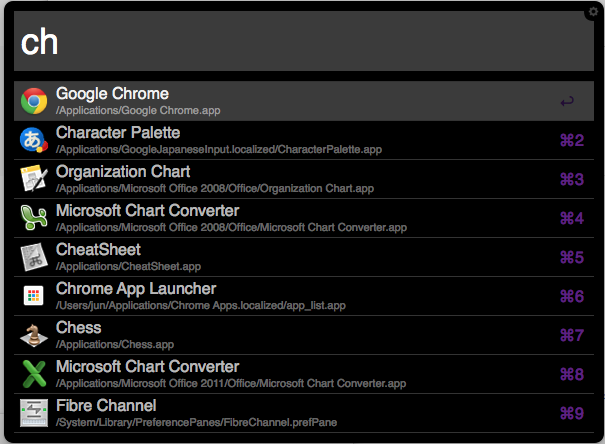Focus the search field containing "ch"
The height and width of the screenshot is (444, 605).
302,42
